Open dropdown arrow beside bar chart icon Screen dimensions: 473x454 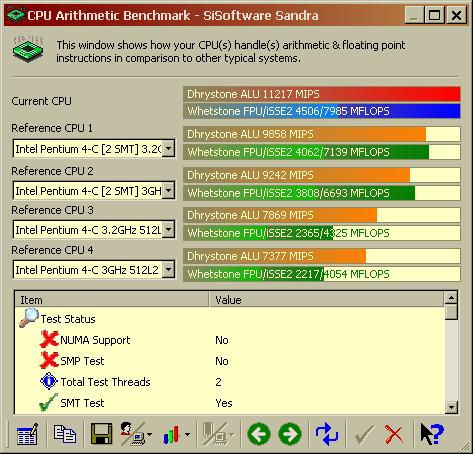click(187, 434)
